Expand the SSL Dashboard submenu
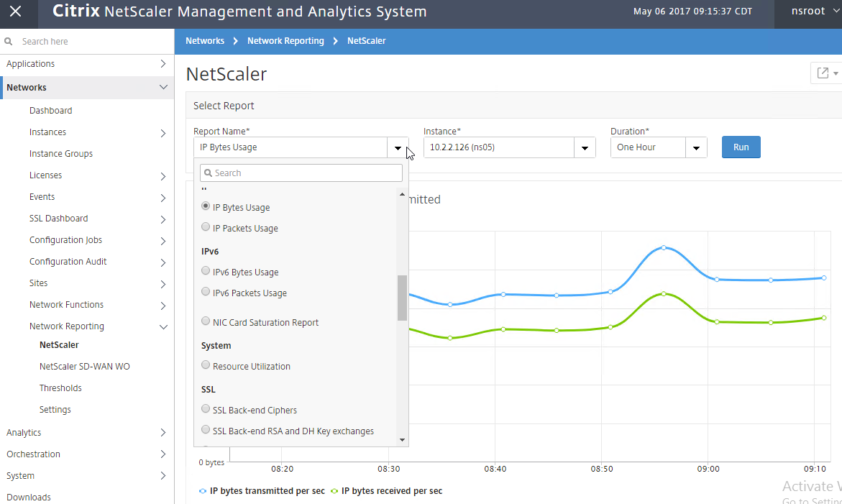842x504 pixels. coord(163,219)
